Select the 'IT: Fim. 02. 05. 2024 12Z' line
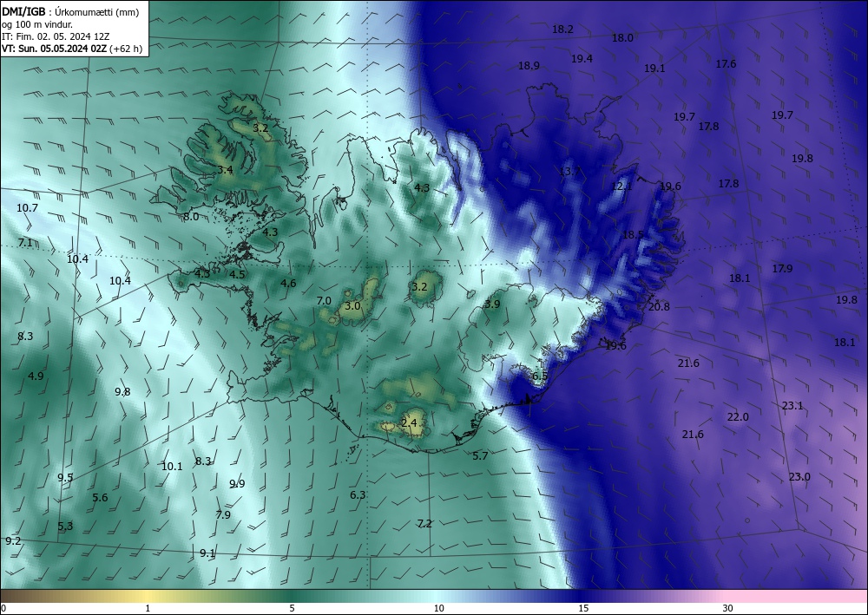Screen dimensions: 868x615 [56, 36]
